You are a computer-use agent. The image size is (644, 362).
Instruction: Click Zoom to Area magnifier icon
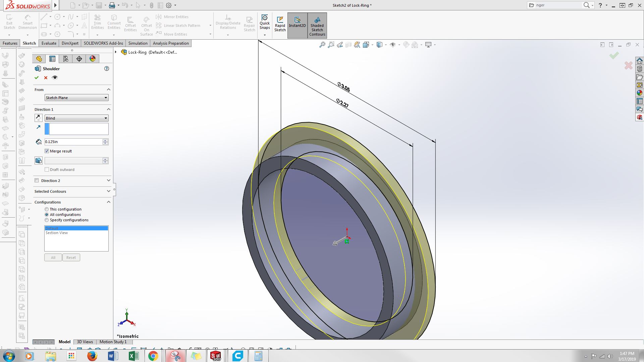[x=331, y=45]
